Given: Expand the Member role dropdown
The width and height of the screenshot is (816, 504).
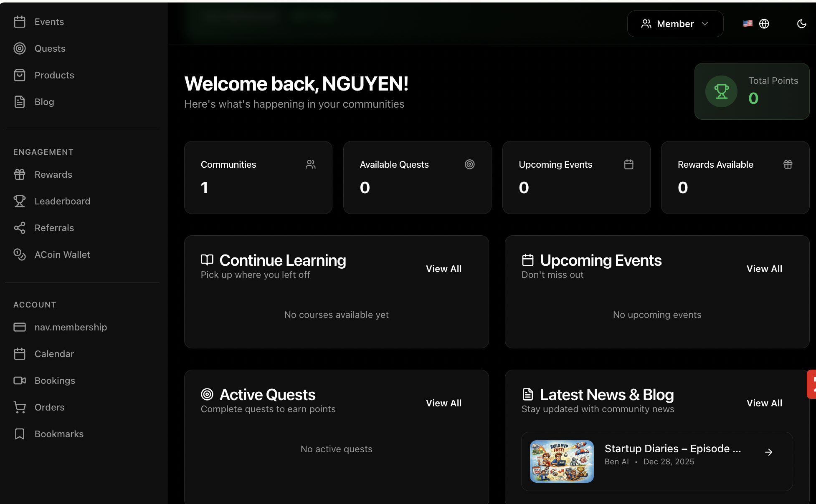Looking at the screenshot, I should pos(675,24).
